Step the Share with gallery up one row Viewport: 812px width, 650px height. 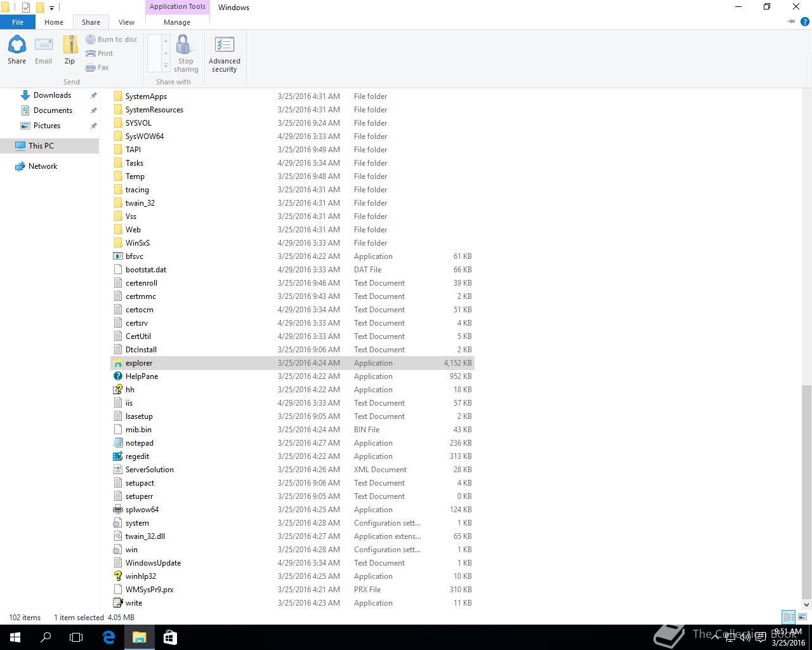166,41
